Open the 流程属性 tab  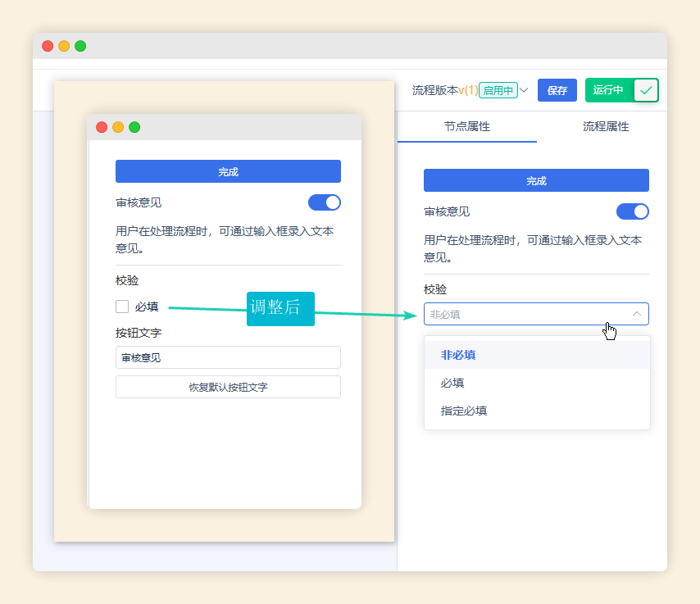[x=606, y=126]
